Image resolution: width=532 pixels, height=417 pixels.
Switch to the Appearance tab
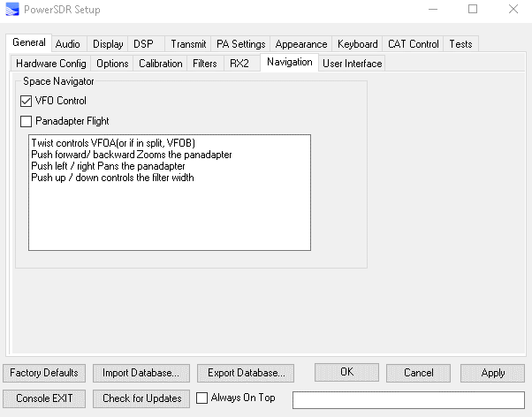301,44
